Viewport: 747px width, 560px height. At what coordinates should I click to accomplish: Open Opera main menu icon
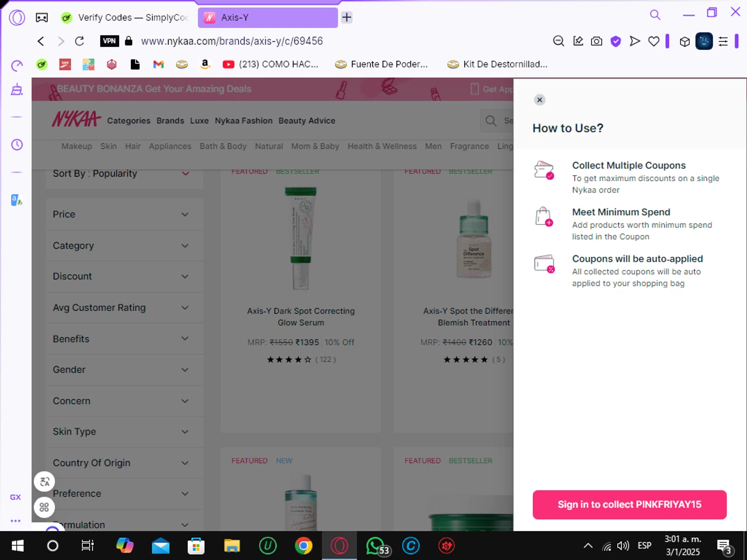(x=17, y=18)
